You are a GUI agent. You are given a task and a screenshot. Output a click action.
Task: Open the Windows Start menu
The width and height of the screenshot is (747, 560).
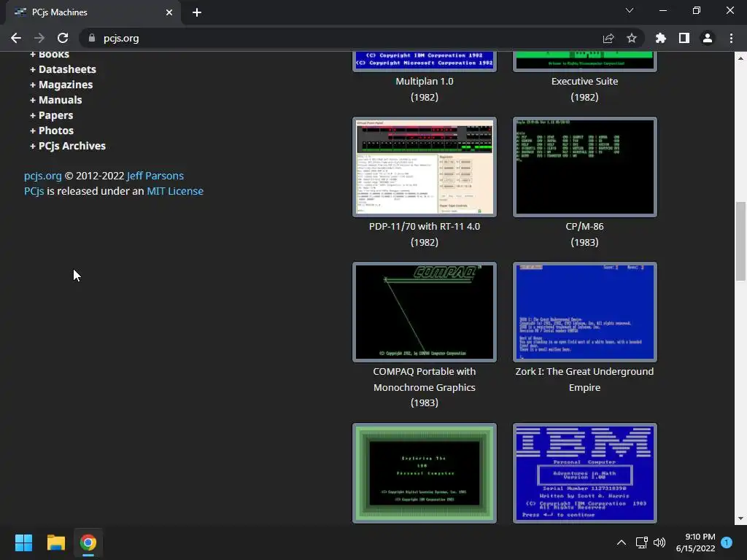23,542
